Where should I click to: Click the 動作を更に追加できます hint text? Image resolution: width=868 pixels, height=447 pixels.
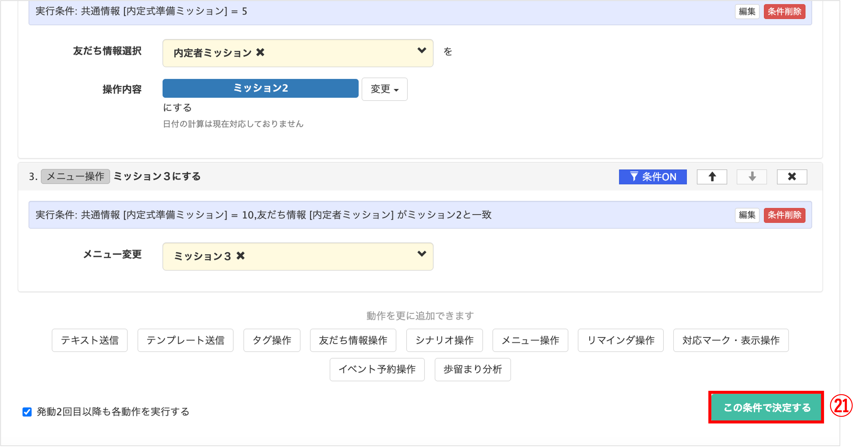tap(420, 316)
